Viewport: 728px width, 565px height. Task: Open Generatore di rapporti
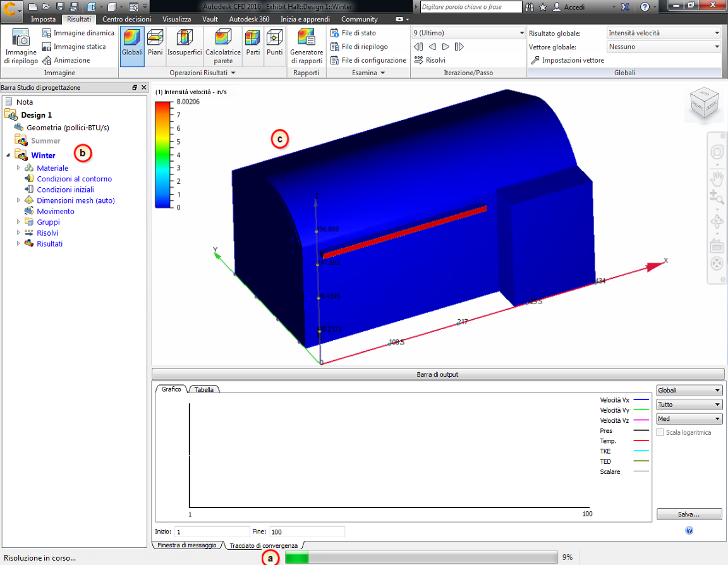[306, 46]
